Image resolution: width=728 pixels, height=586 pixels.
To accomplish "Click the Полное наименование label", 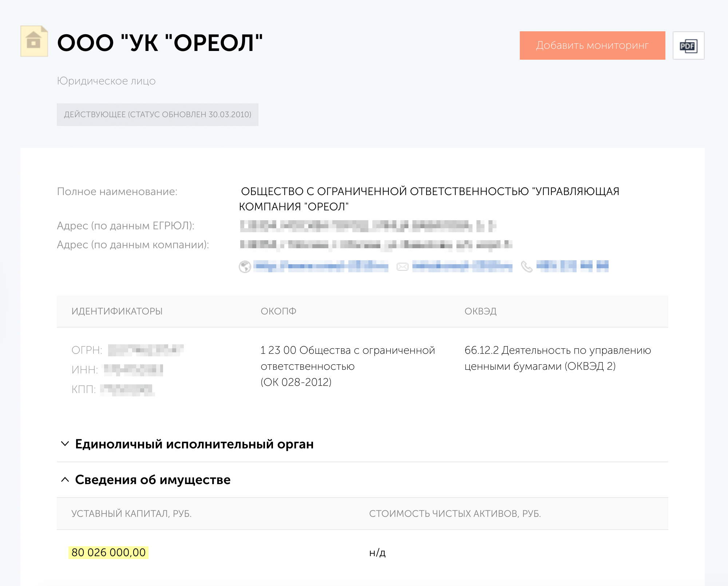I will (x=117, y=191).
